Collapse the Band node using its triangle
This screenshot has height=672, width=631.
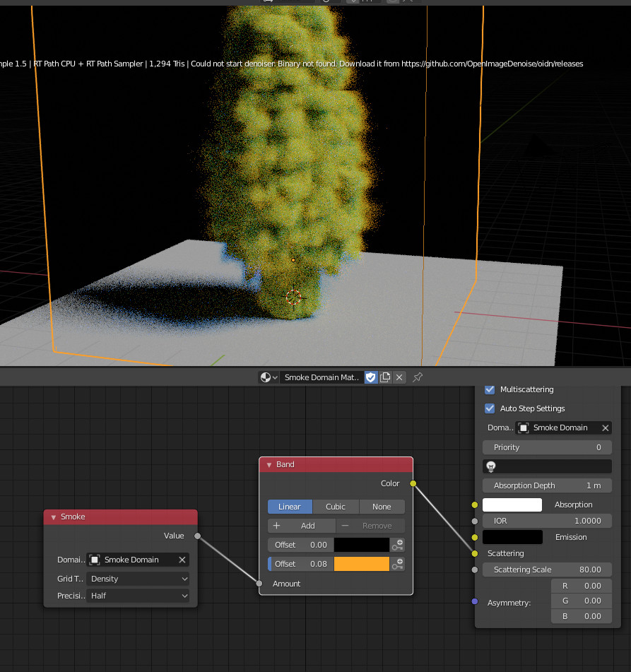[269, 465]
